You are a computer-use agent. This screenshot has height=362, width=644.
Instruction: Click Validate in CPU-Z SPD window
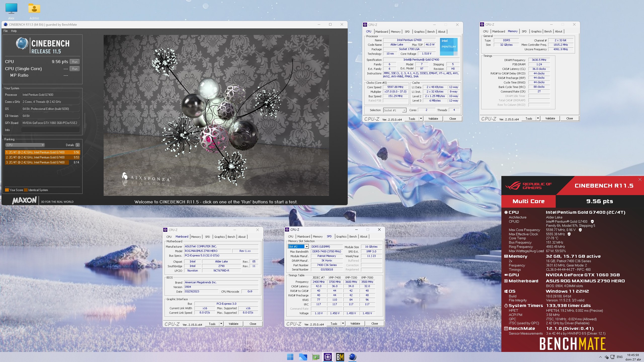coord(355,324)
